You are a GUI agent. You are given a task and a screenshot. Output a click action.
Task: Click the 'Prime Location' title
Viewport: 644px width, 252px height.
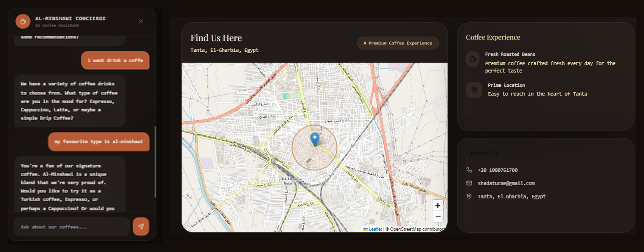coord(506,85)
